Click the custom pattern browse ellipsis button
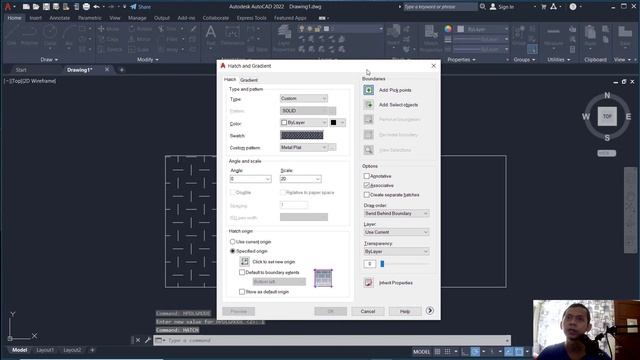Viewport: 640px width, 360px height. 332,147
